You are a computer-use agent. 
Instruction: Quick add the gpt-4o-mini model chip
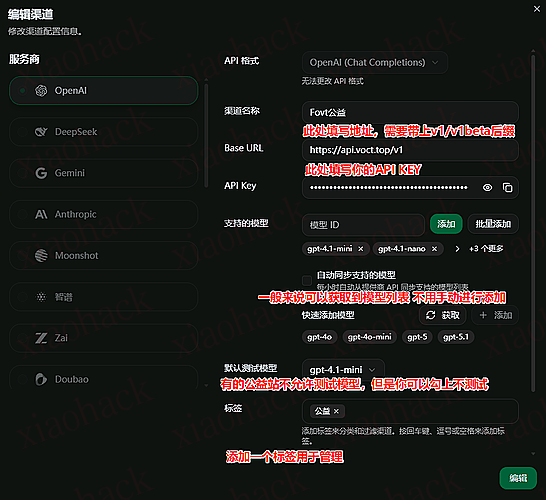coord(369,337)
